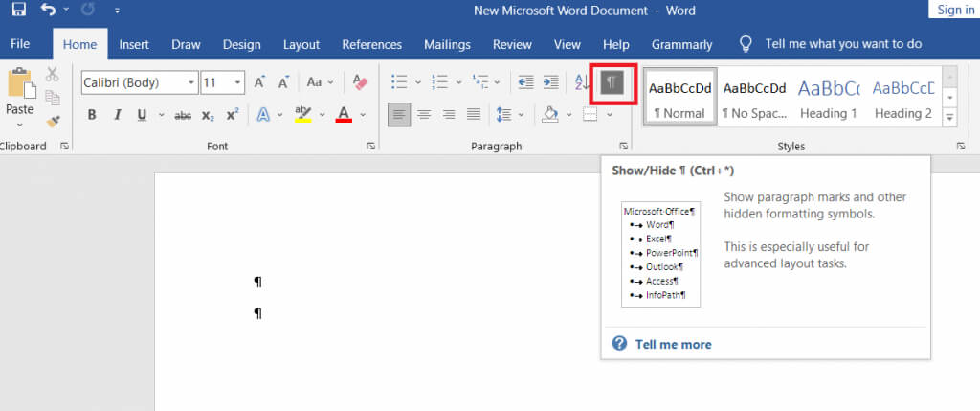Open the Calibri (Body) font name dropdown
This screenshot has width=980, height=411.
[x=191, y=83]
